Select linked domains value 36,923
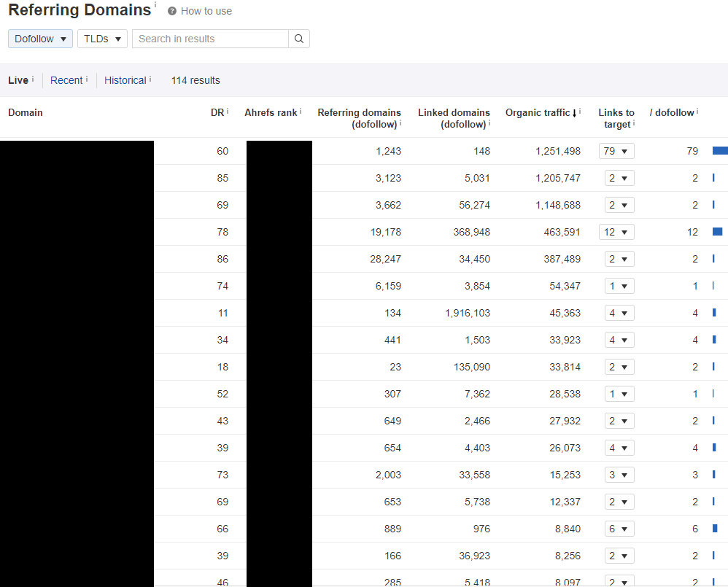 click(x=474, y=556)
